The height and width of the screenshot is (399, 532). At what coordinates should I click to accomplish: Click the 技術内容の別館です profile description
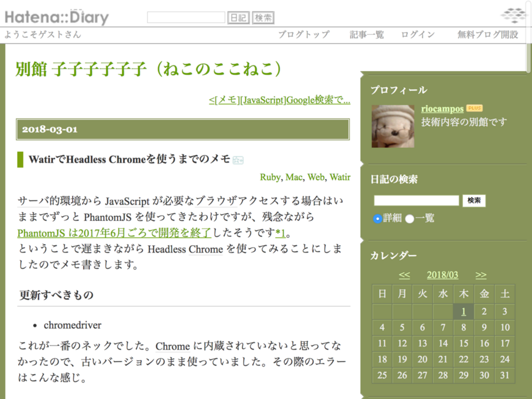464,122
